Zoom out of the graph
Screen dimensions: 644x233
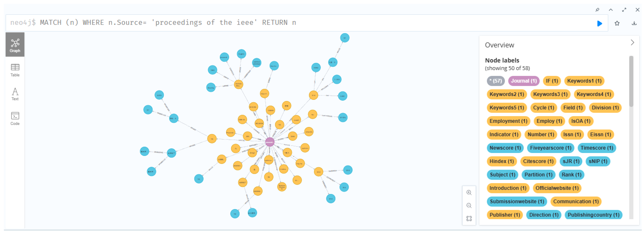[469, 206]
